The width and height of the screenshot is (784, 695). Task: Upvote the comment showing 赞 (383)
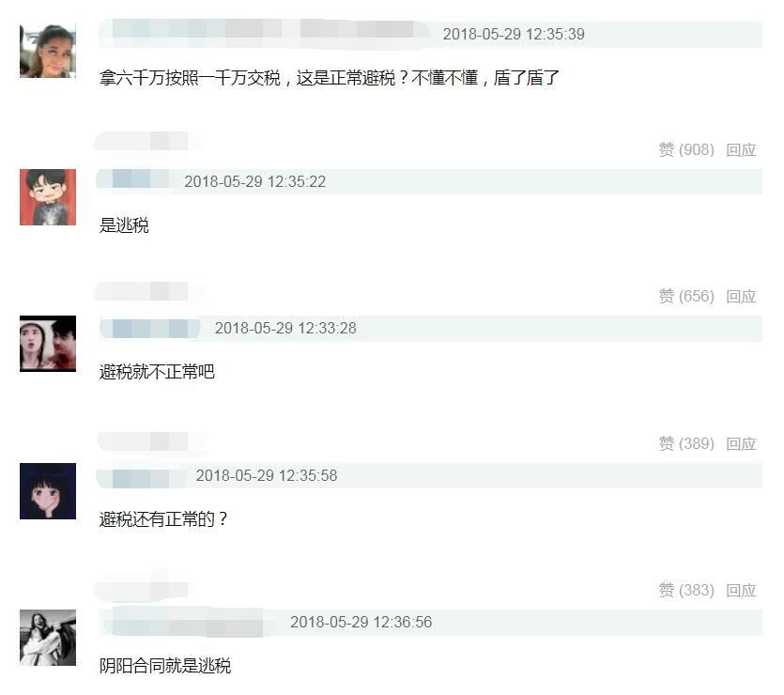(686, 590)
